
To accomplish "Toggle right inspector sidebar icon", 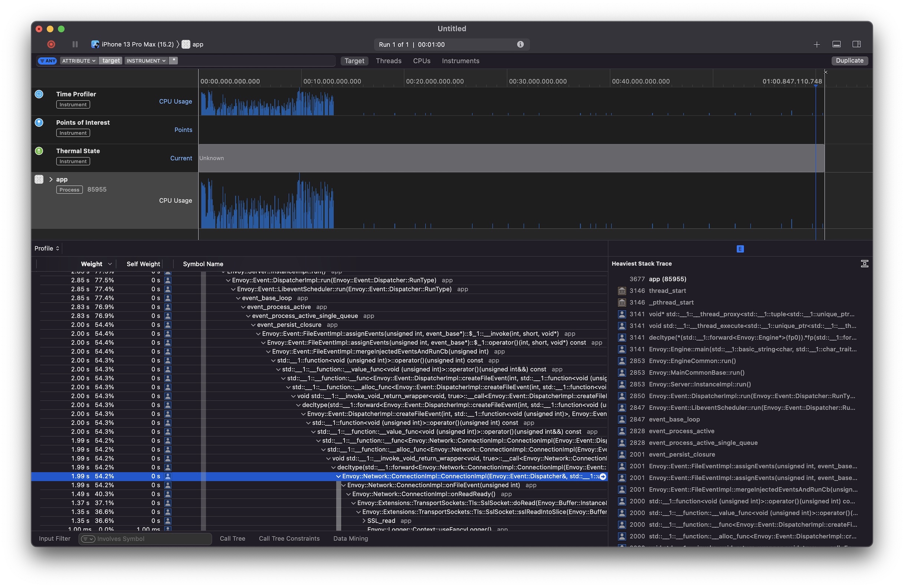I will (x=856, y=45).
